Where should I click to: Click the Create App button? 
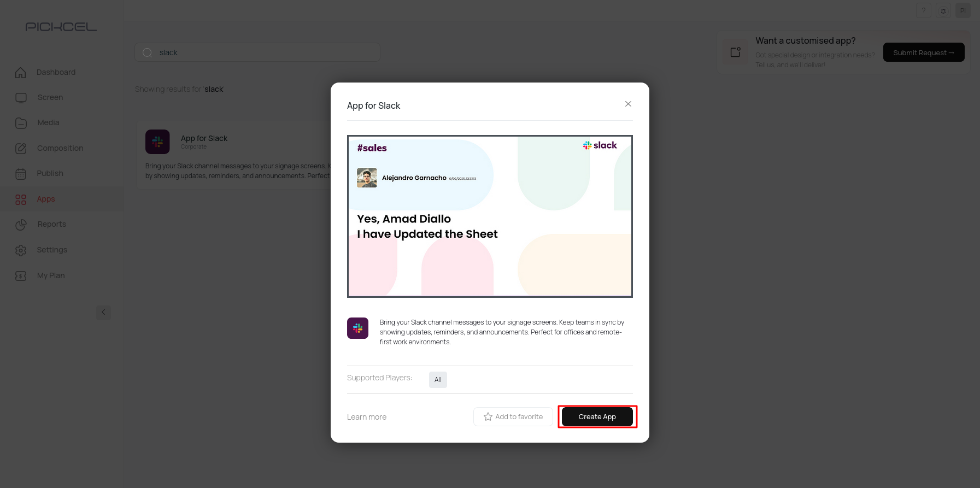(597, 416)
